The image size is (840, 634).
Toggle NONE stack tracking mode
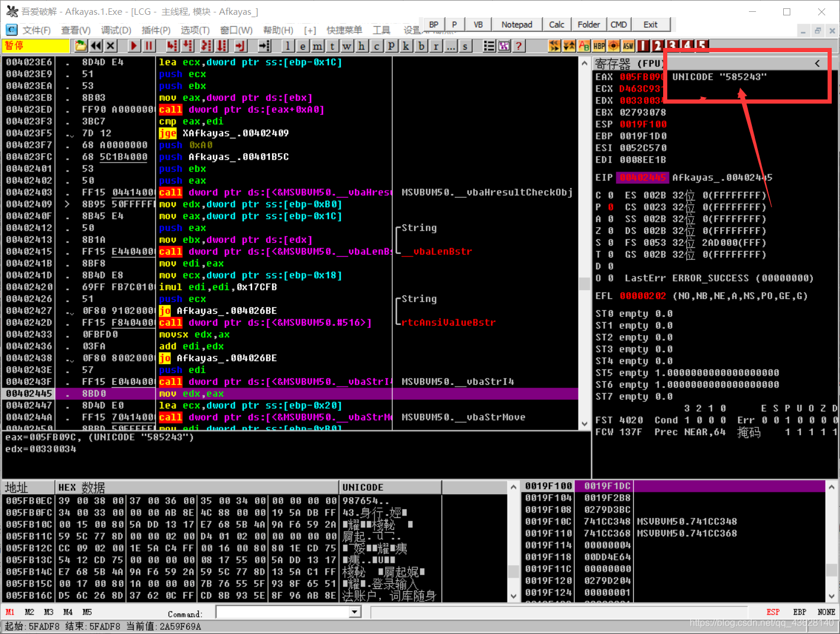pos(826,612)
